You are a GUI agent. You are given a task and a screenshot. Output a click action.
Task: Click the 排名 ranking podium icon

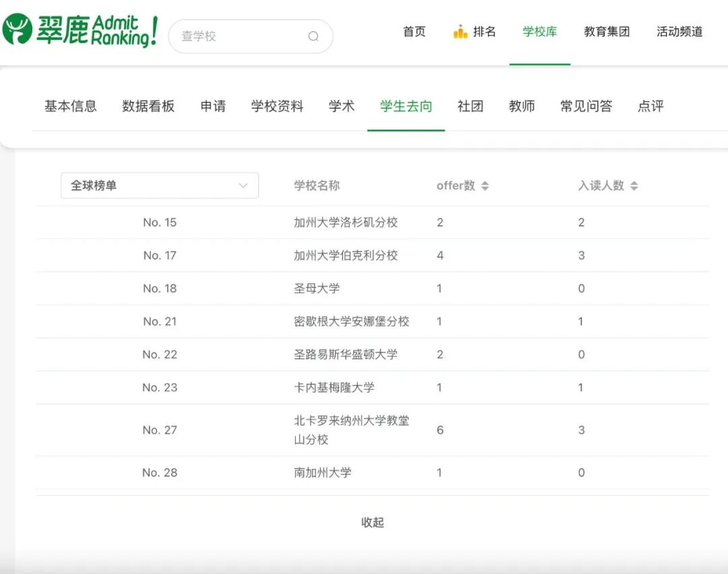click(460, 32)
